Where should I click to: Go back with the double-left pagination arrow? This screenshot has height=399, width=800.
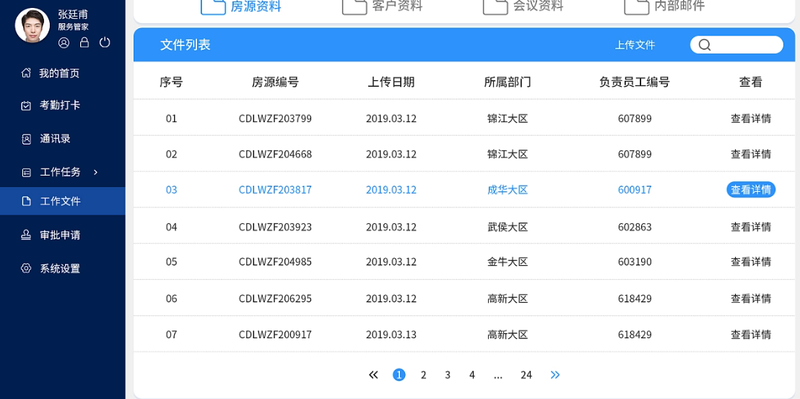click(373, 375)
